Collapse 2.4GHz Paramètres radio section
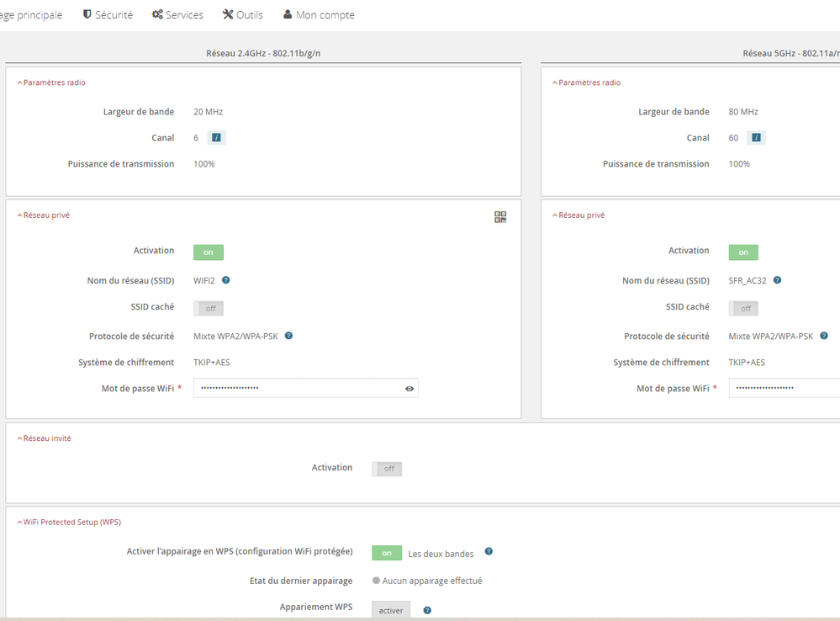This screenshot has height=621, width=840. click(51, 82)
